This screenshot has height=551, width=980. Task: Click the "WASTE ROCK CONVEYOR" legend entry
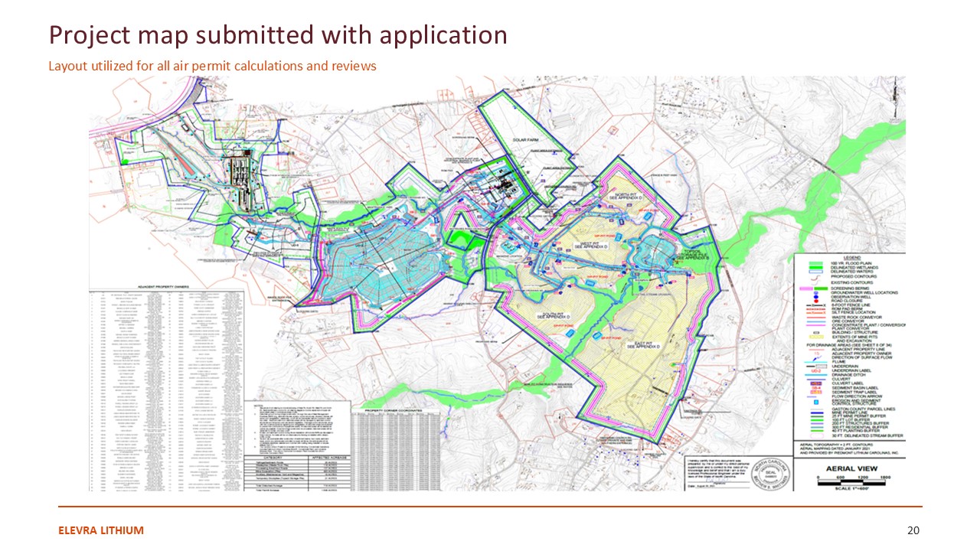857,316
